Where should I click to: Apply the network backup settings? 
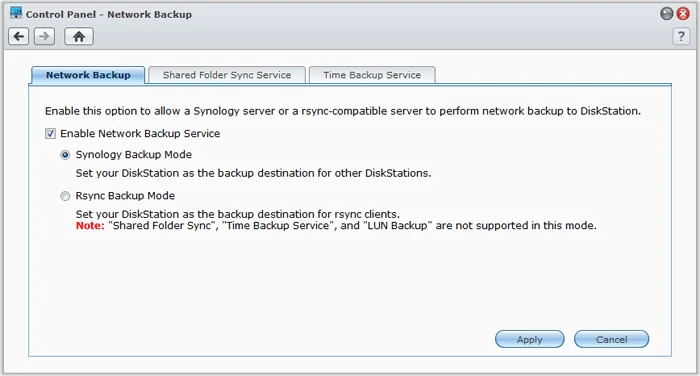(x=529, y=339)
